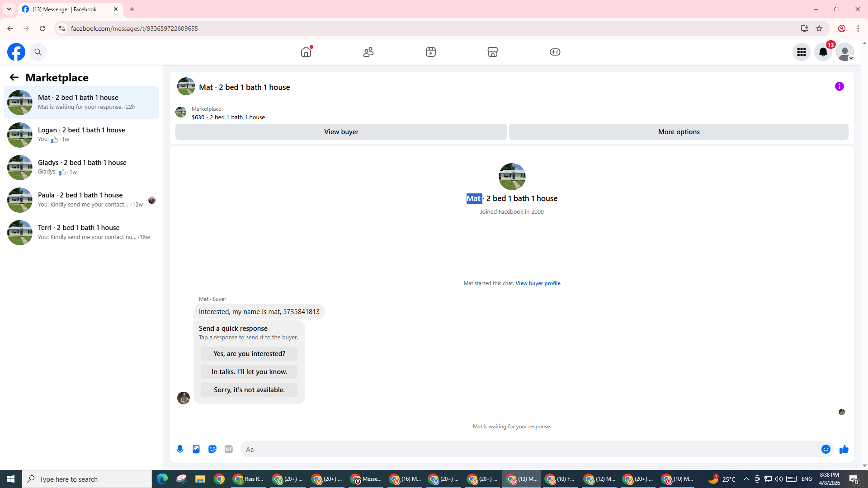This screenshot has width=868, height=488.
Task: Send quick reply "Sorry, it's not available."
Action: [x=249, y=390]
